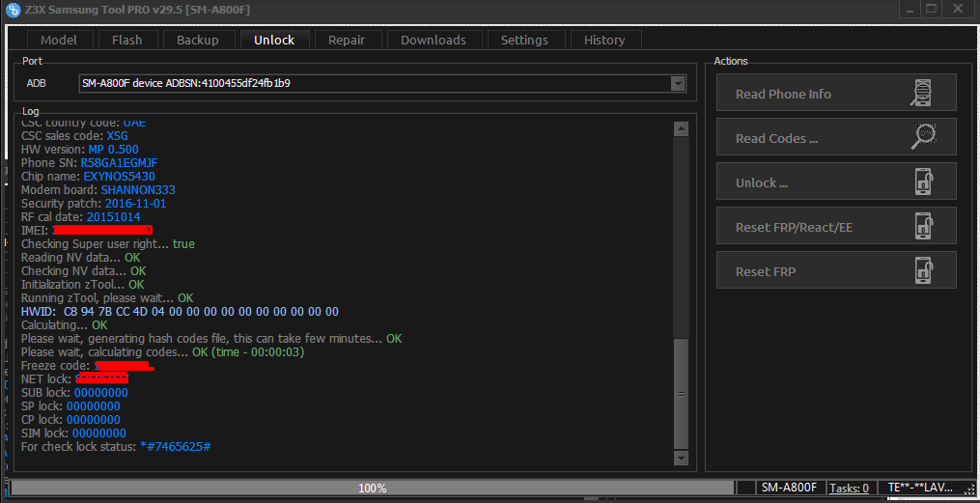980x503 pixels.
Task: Click the Calculating... OK line
Action: [x=65, y=325]
